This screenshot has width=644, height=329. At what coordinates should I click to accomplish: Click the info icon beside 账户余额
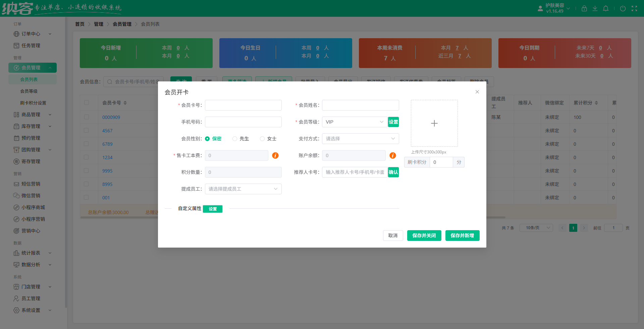pos(393,155)
